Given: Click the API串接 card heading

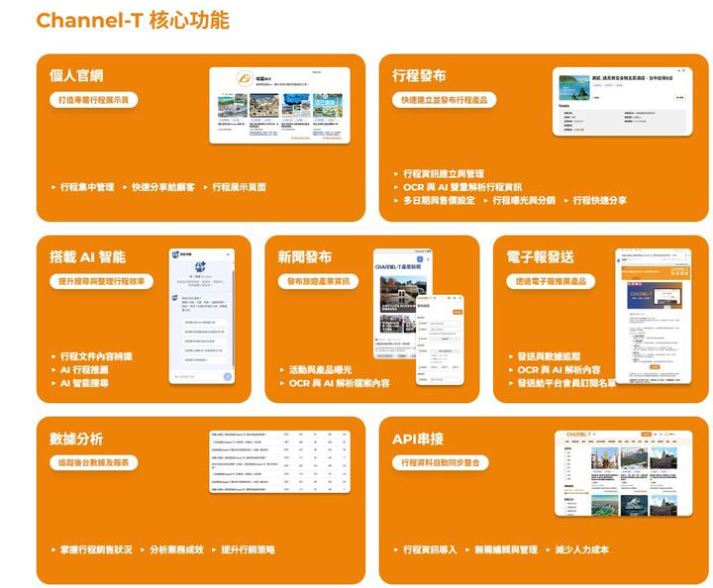Looking at the screenshot, I should pos(418,439).
